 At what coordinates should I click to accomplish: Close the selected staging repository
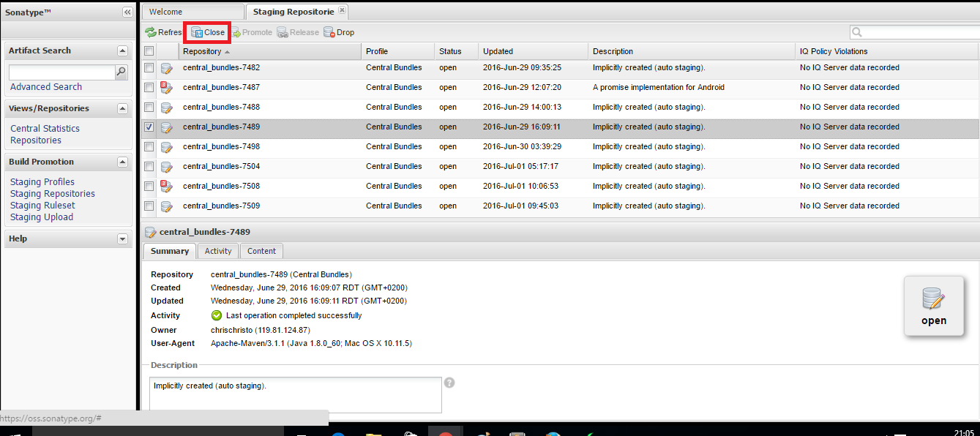pos(208,32)
